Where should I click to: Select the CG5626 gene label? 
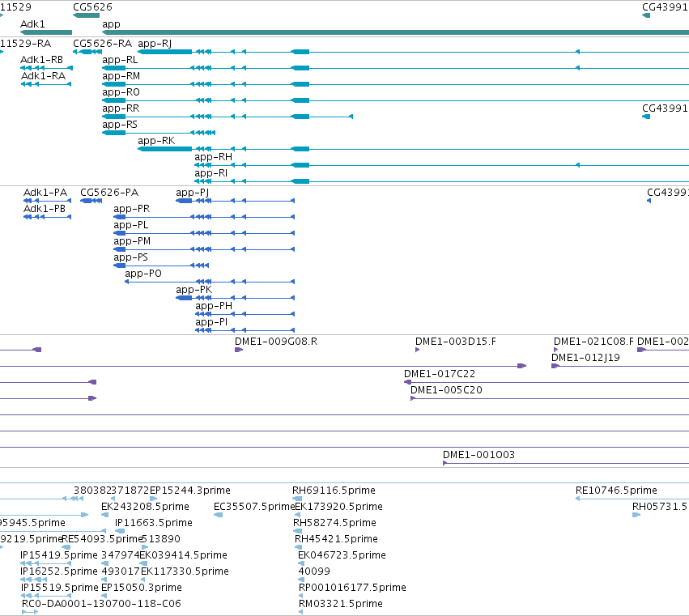[x=92, y=7]
